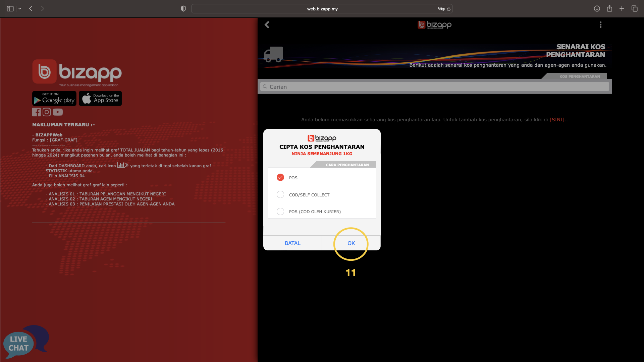
Task: Open the three-dot options menu
Action: (600, 25)
